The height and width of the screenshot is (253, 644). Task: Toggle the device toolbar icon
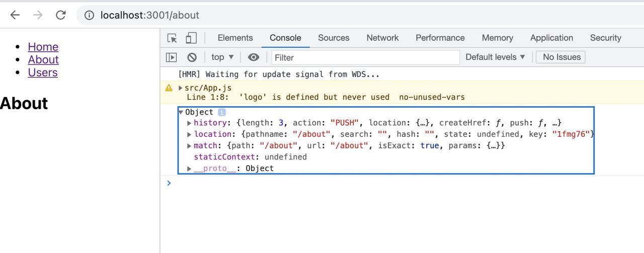191,38
